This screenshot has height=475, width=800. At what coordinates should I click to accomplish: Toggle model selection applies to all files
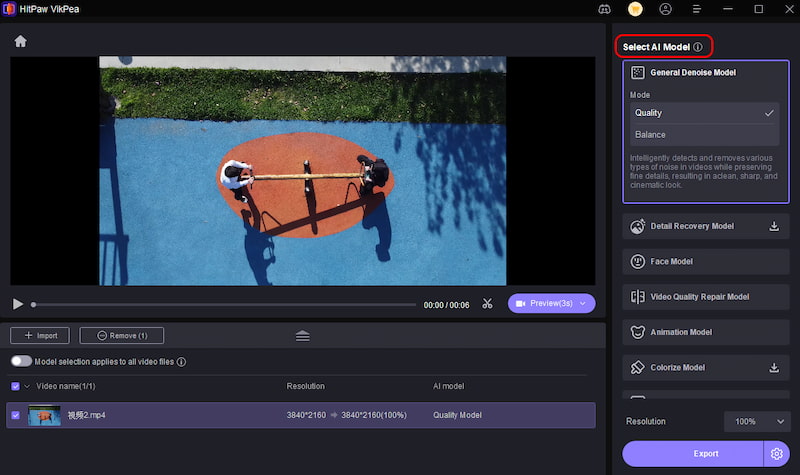[21, 361]
